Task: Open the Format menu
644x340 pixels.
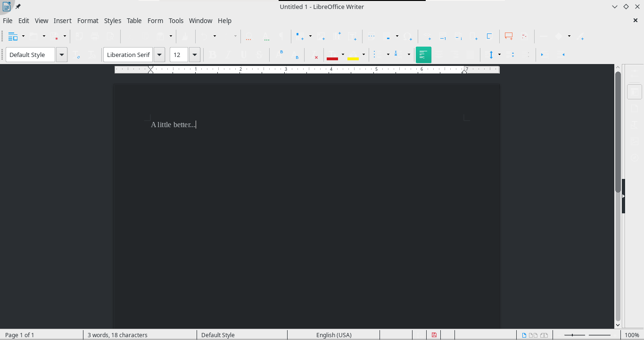Action: (x=88, y=20)
